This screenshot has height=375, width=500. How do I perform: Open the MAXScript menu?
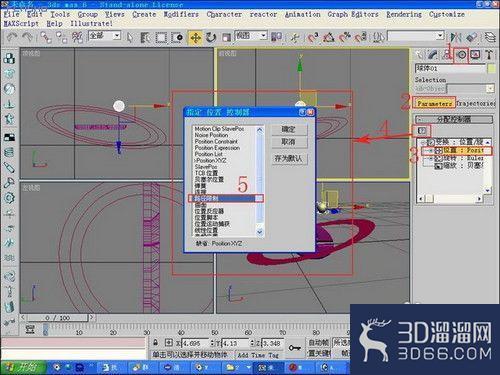click(x=21, y=24)
